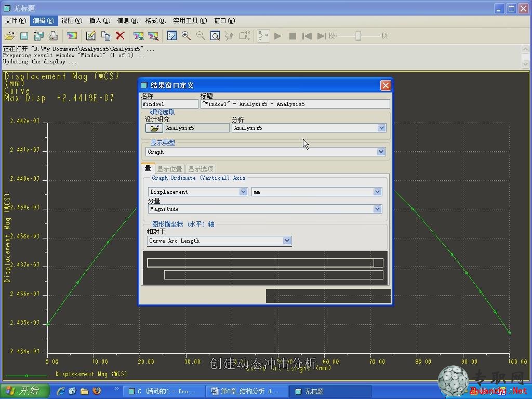532x399 pixels.
Task: Open the 插入 menu
Action: click(100, 21)
